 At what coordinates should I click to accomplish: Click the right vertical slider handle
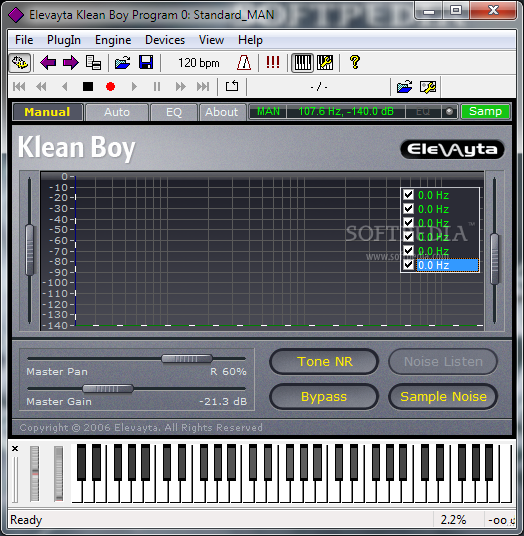coord(494,259)
